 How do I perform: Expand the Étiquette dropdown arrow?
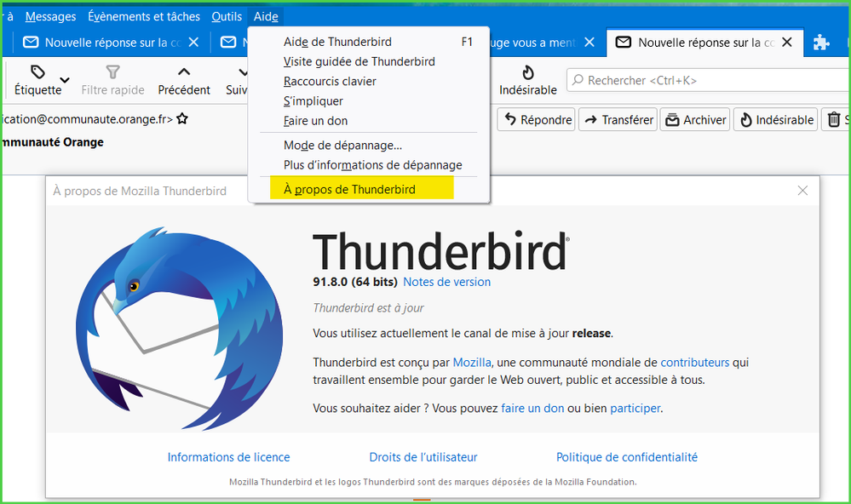click(x=65, y=80)
